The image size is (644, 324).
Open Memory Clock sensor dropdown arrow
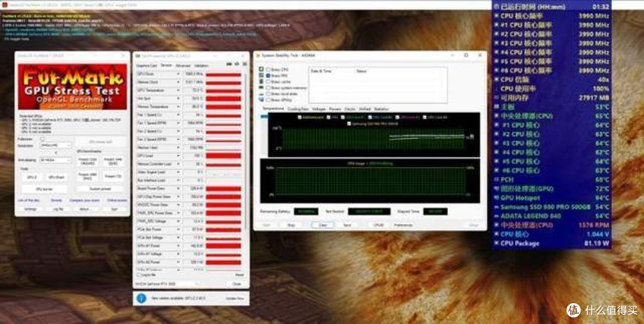tap(178, 82)
